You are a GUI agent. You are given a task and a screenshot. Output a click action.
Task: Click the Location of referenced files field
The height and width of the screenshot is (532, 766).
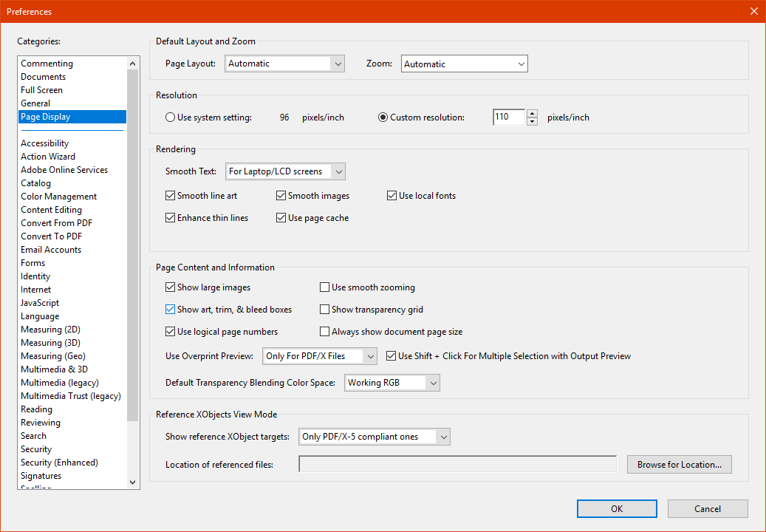point(457,463)
